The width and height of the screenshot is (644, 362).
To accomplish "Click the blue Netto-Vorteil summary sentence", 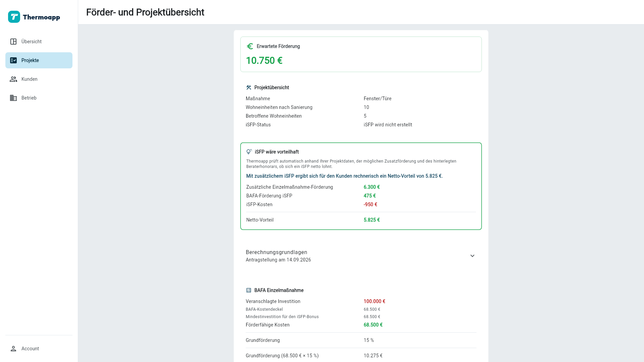I will click(344, 176).
